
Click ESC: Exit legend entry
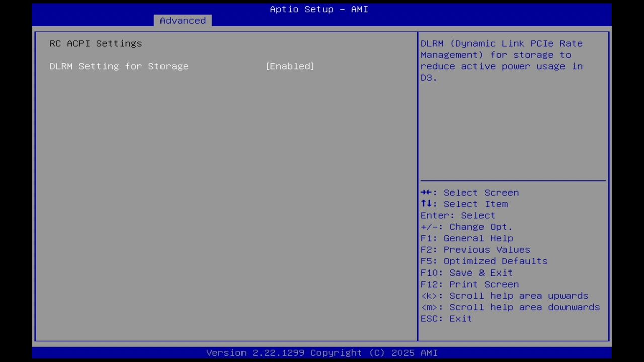click(x=446, y=318)
